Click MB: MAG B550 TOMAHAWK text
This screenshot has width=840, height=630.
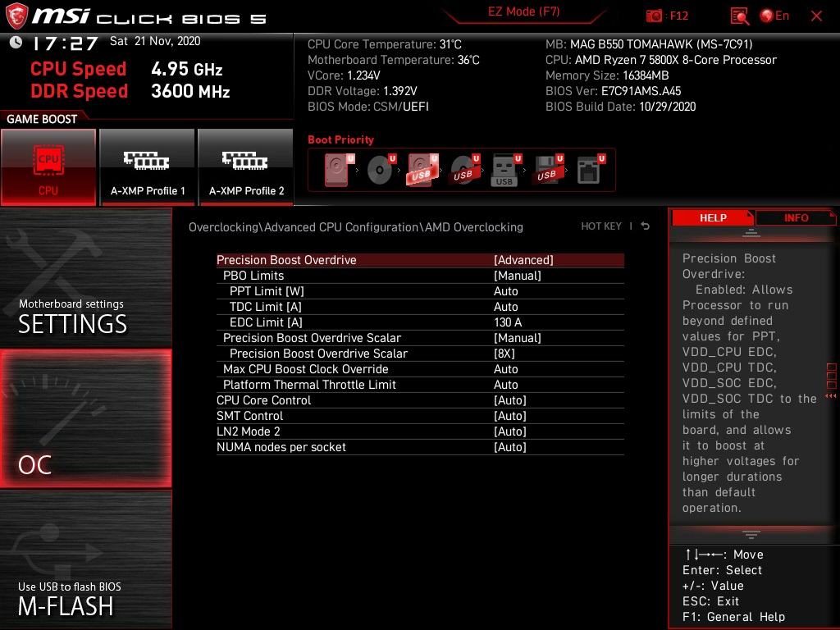[x=649, y=44]
